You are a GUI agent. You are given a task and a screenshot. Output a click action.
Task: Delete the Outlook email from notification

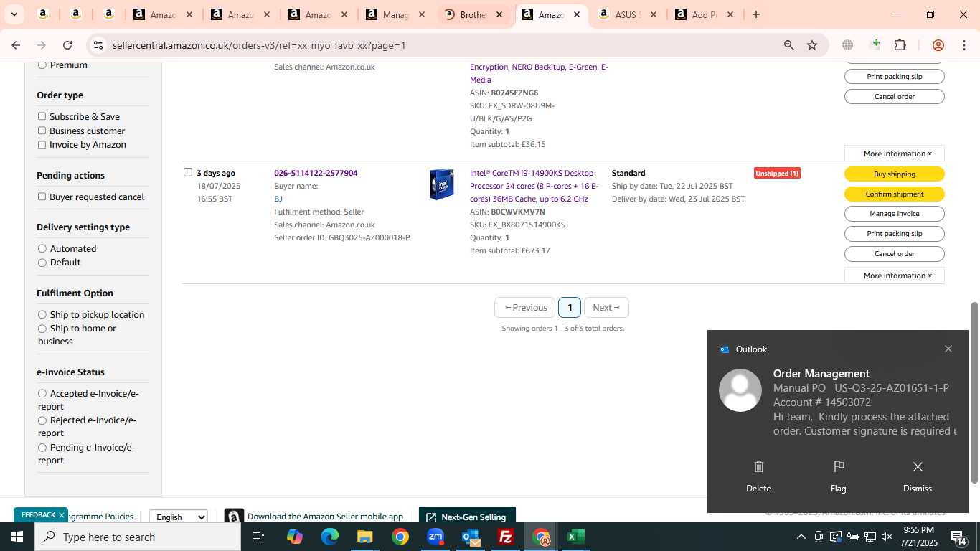(x=758, y=476)
